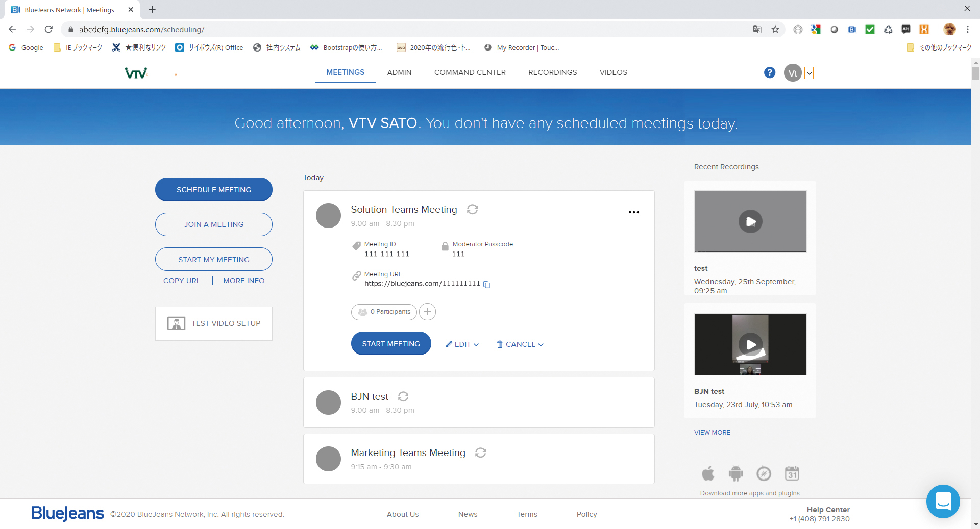Click the Copy URL link
The image size is (980, 529).
point(182,281)
